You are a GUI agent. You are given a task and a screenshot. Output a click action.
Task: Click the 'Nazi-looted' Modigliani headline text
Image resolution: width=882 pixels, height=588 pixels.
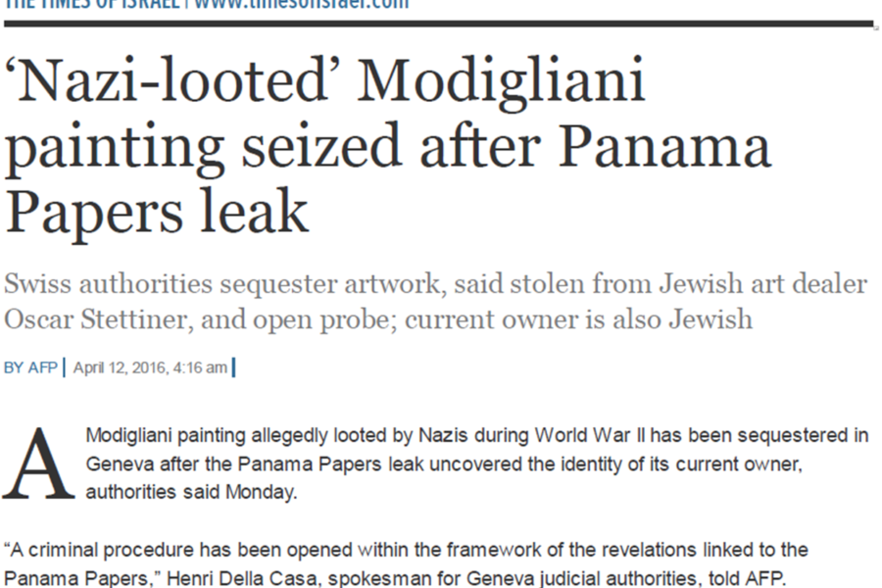(x=388, y=147)
